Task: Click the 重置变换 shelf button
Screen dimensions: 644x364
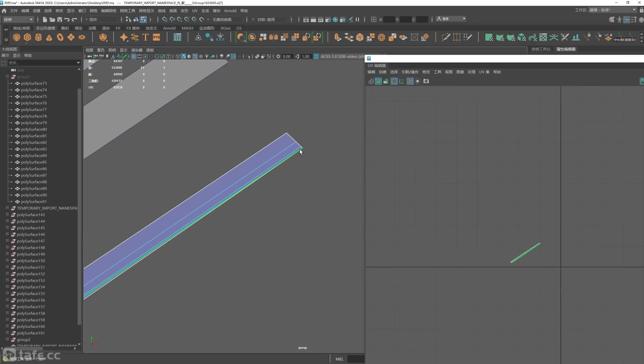Action: coord(630,37)
